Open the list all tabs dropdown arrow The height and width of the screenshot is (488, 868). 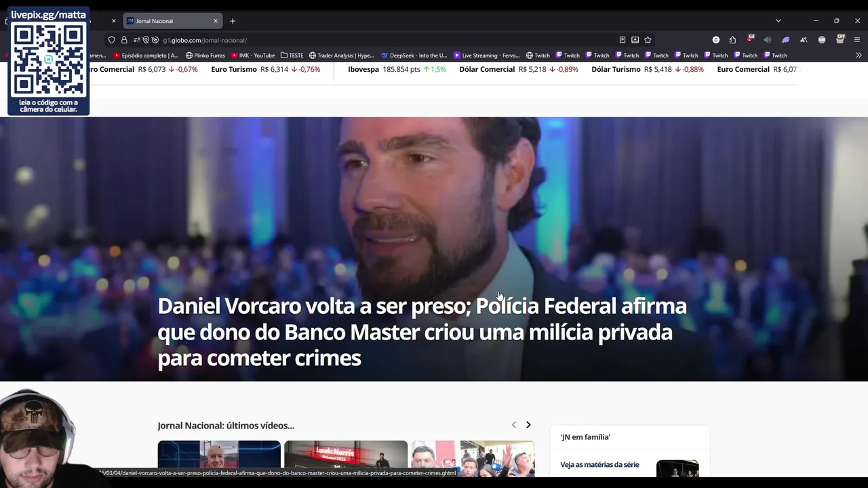(x=778, y=21)
